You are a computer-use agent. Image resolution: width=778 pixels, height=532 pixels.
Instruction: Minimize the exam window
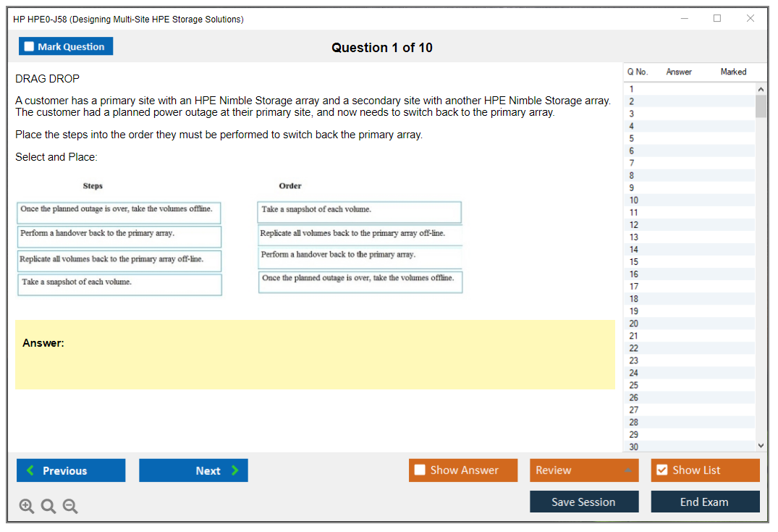[x=685, y=19]
